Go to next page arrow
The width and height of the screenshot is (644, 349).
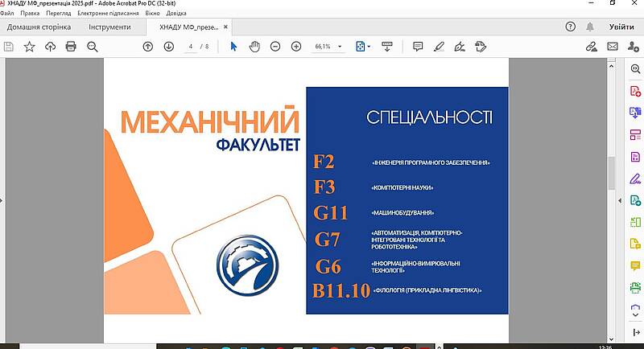point(169,47)
